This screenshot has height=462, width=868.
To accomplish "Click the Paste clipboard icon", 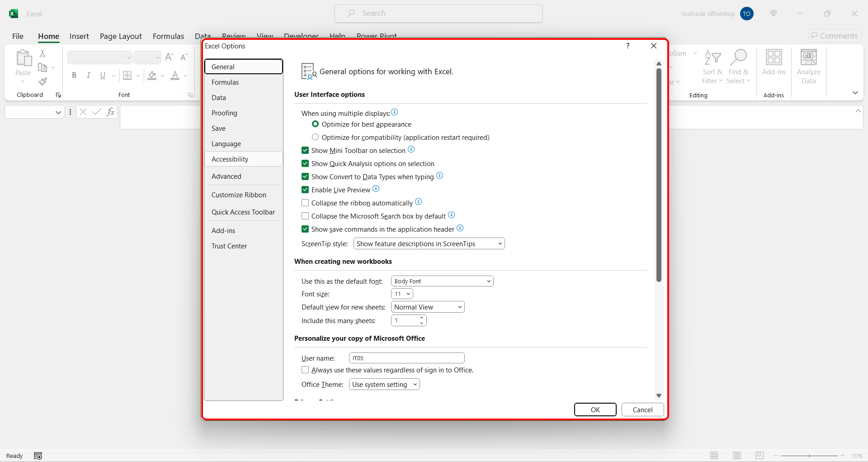I will pos(23,58).
